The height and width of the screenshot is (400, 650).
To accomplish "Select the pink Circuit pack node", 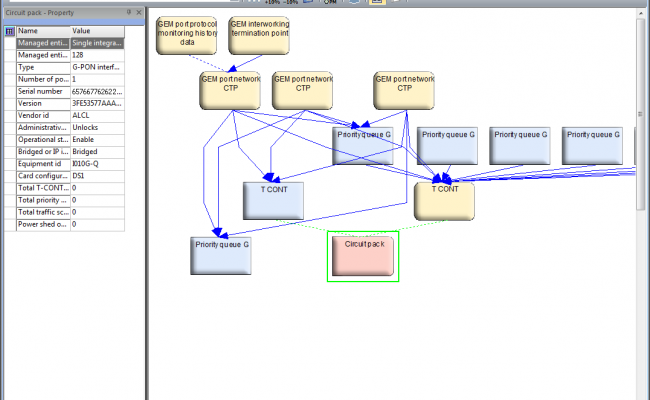I will click(364, 255).
